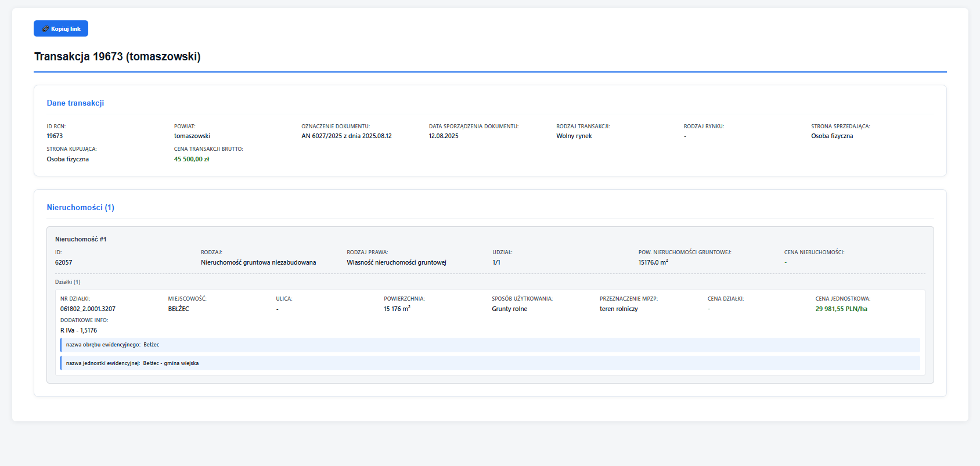Click the Własność nieruchomości gruntowej value
This screenshot has width=980, height=466.
(x=397, y=262)
